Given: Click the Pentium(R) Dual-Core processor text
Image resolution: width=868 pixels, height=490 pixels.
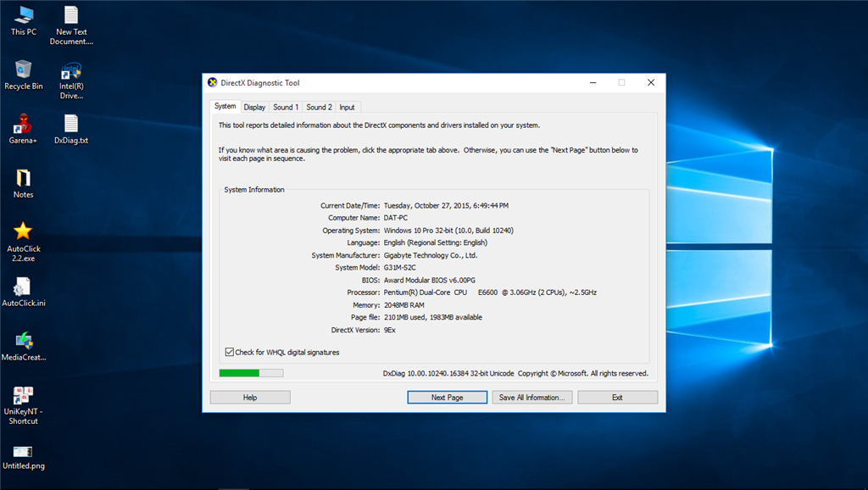Looking at the screenshot, I should coord(490,292).
